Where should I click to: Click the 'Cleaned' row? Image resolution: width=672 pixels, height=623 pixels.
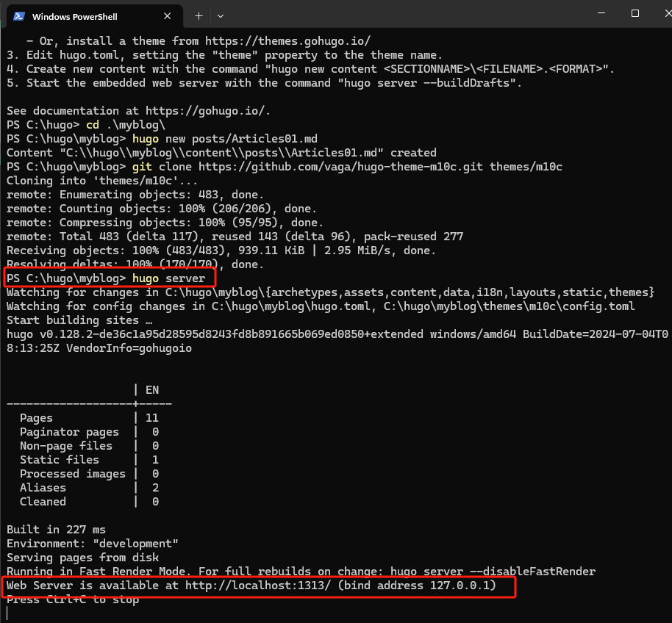point(89,502)
